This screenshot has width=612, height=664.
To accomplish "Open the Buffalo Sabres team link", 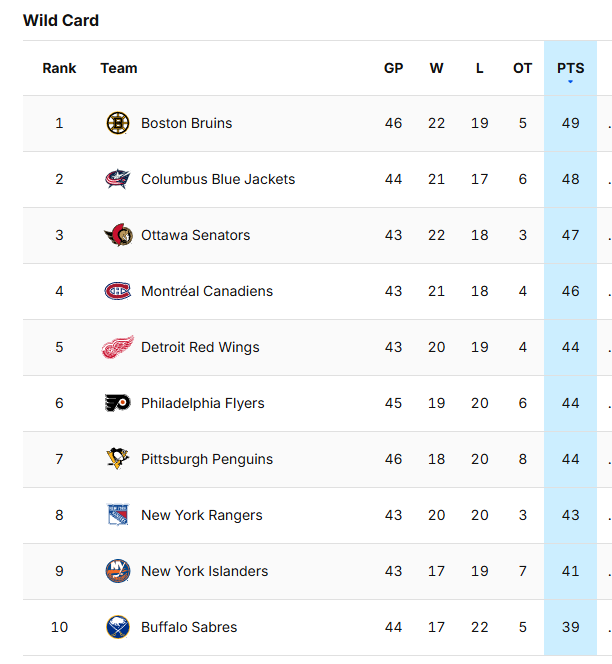I will click(x=189, y=627).
